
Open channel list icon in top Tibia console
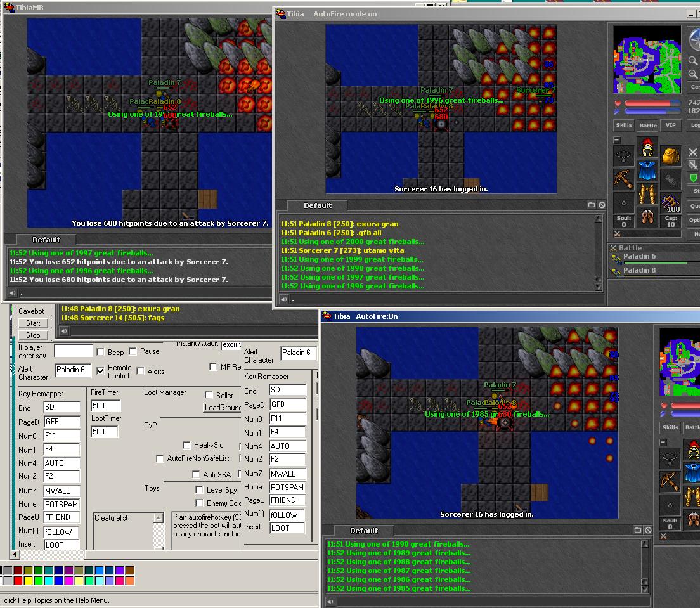pos(592,205)
